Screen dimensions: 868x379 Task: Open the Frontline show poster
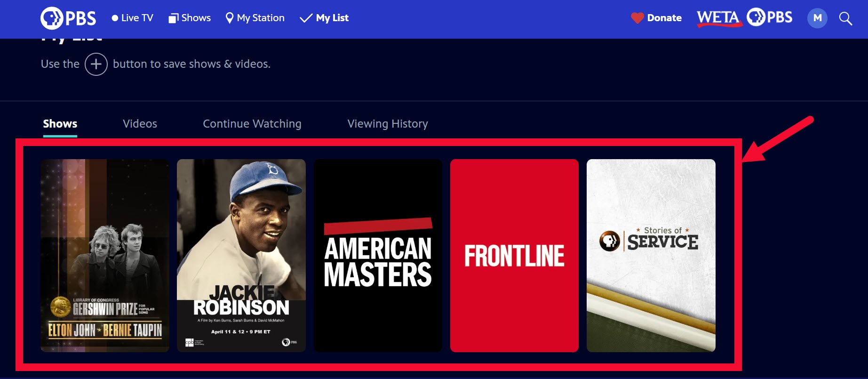pyautogui.click(x=514, y=256)
